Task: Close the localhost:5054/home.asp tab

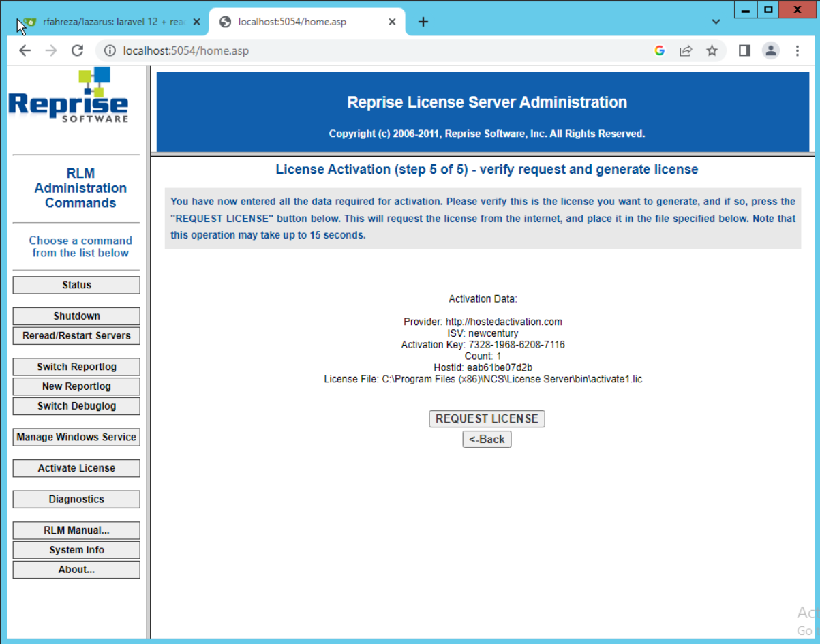Action: coord(392,22)
